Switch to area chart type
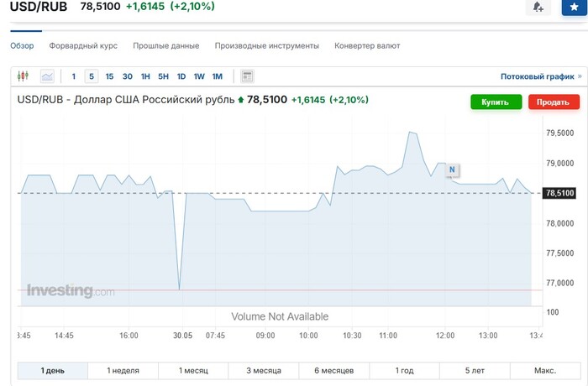The height and width of the screenshot is (386, 588). 47,76
